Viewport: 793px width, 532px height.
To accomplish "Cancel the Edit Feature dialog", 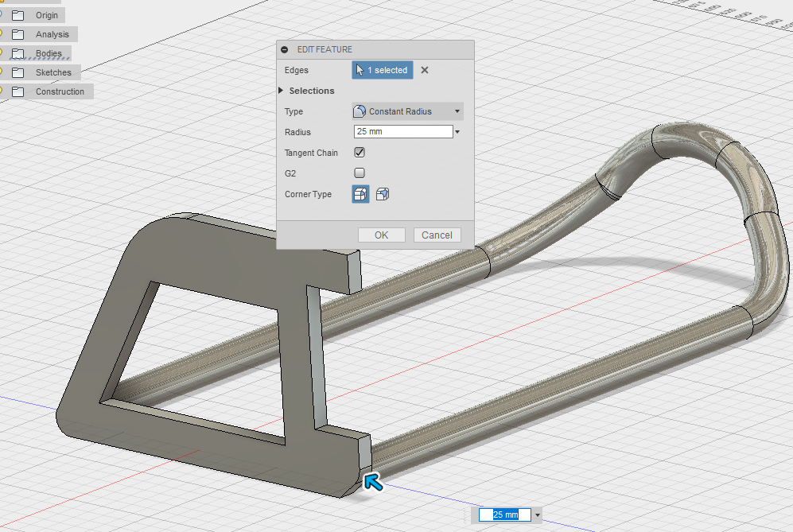I will tap(437, 235).
